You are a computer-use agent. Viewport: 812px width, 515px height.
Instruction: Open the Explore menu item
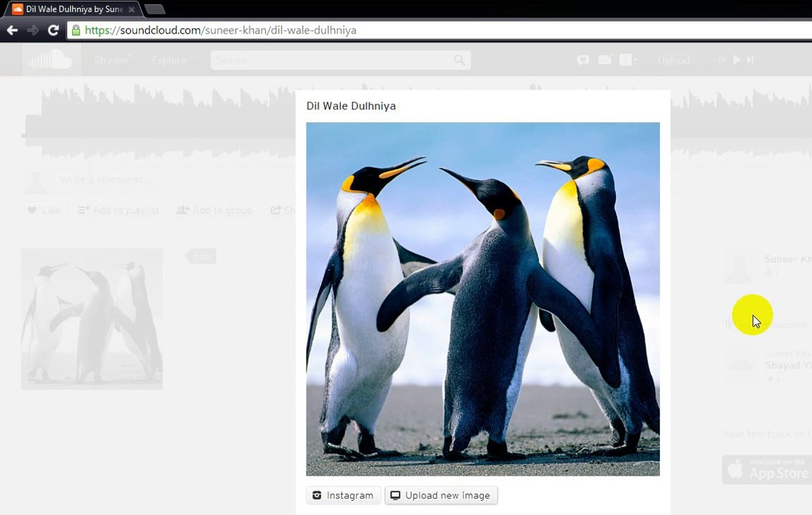[x=169, y=60]
